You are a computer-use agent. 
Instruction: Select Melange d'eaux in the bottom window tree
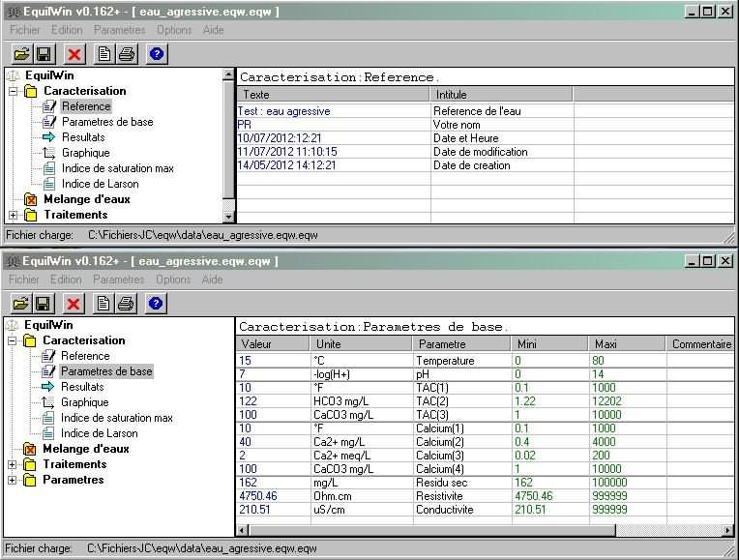tap(86, 449)
